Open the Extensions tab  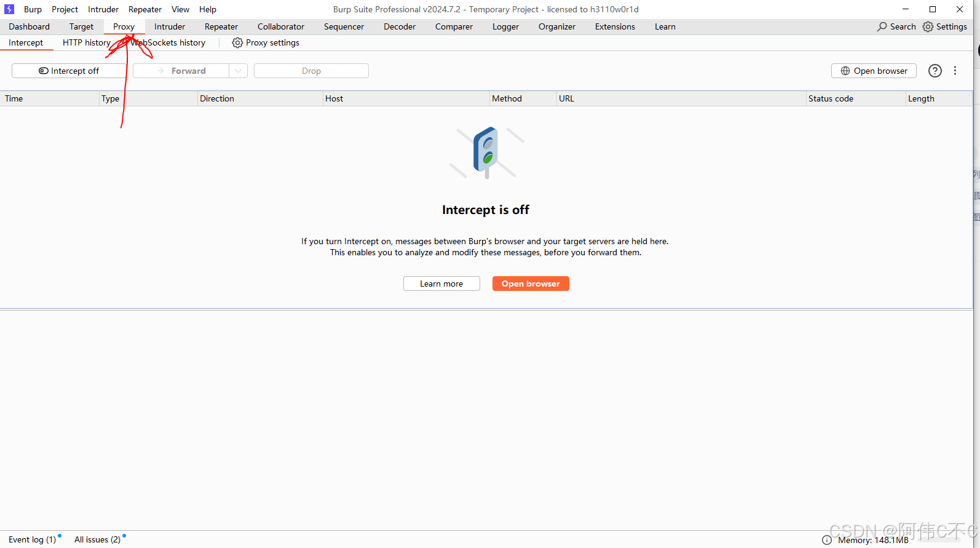615,26
